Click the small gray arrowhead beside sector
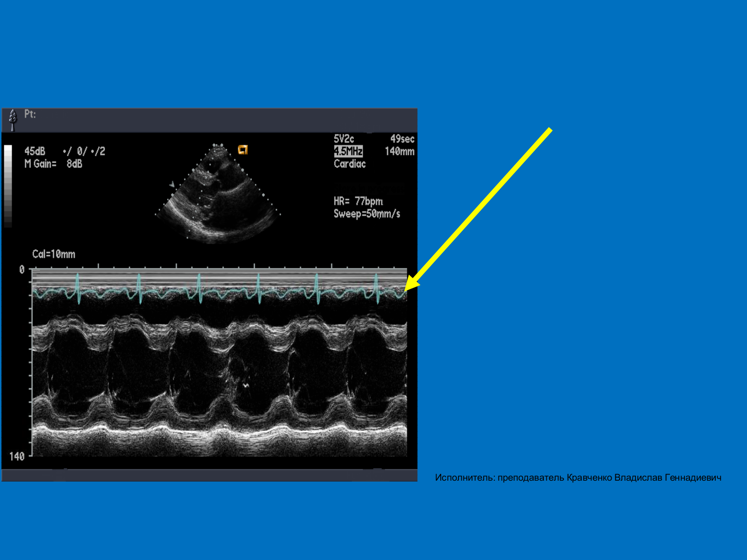The height and width of the screenshot is (560, 747). [x=172, y=185]
